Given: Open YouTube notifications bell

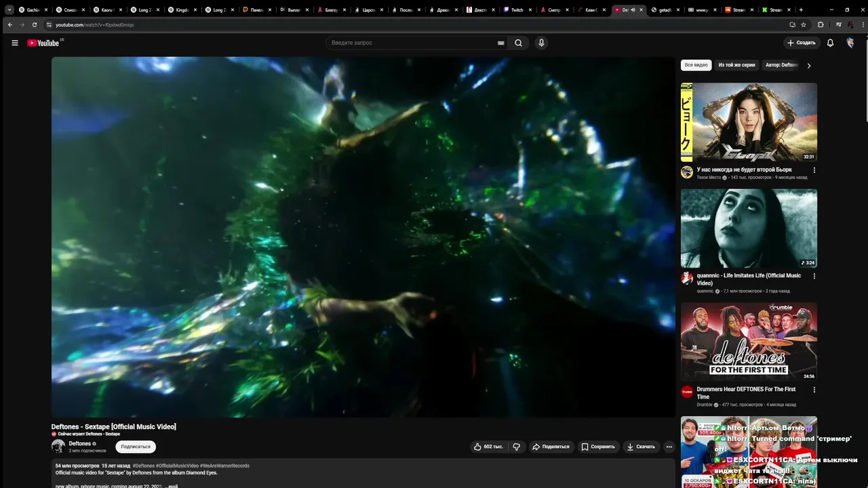Looking at the screenshot, I should click(x=830, y=43).
